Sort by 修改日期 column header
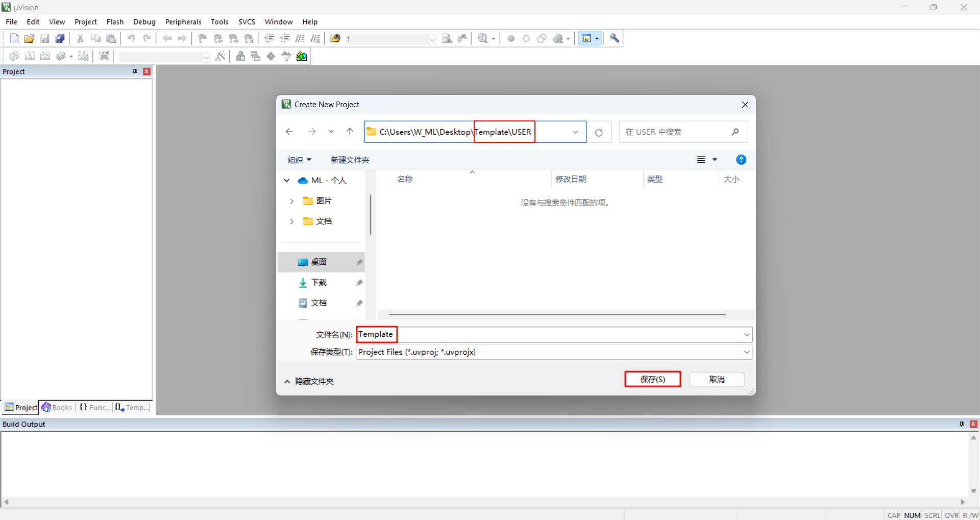The image size is (980, 520). (571, 179)
